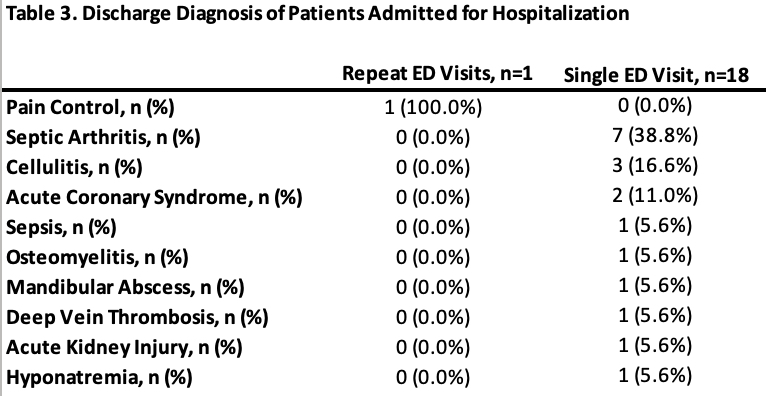Select Sepsis row's 0 (0.0%) repeat visits cell
The image size is (766, 396).
[433, 228]
